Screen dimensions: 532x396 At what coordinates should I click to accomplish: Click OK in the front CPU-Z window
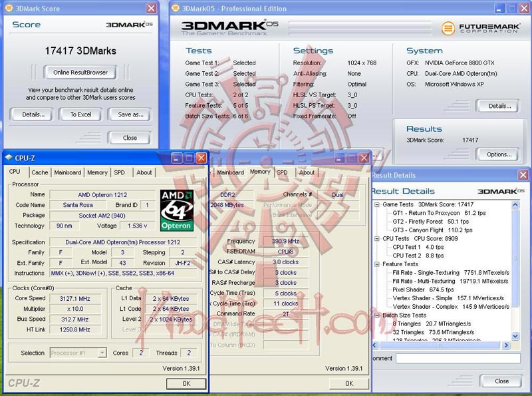(x=186, y=384)
